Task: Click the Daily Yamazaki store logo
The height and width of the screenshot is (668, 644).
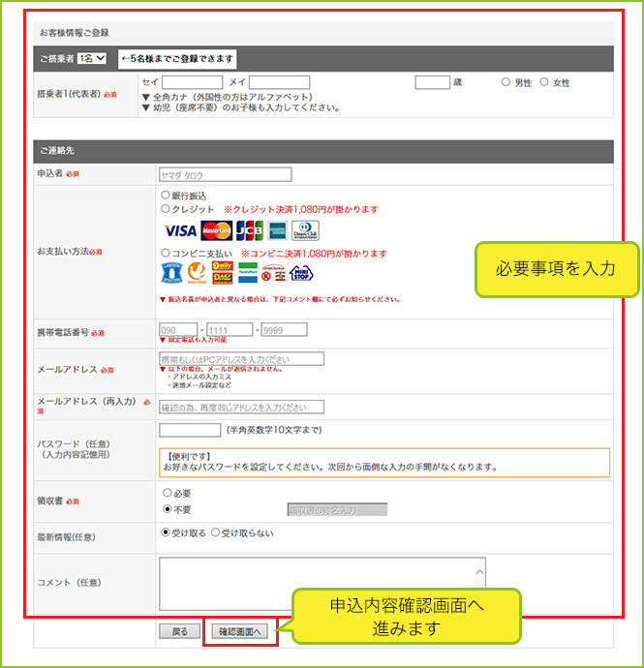Action: coord(222,273)
